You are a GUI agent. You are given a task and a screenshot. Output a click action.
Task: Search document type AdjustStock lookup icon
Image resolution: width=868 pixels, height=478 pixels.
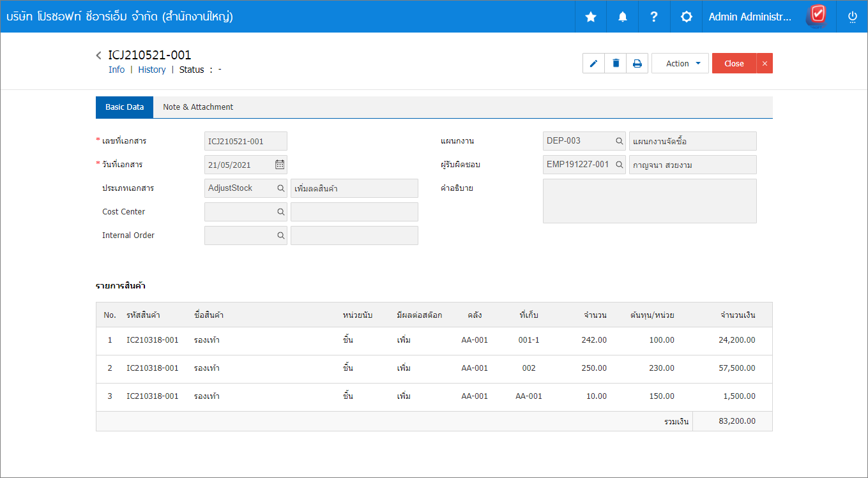coord(280,188)
